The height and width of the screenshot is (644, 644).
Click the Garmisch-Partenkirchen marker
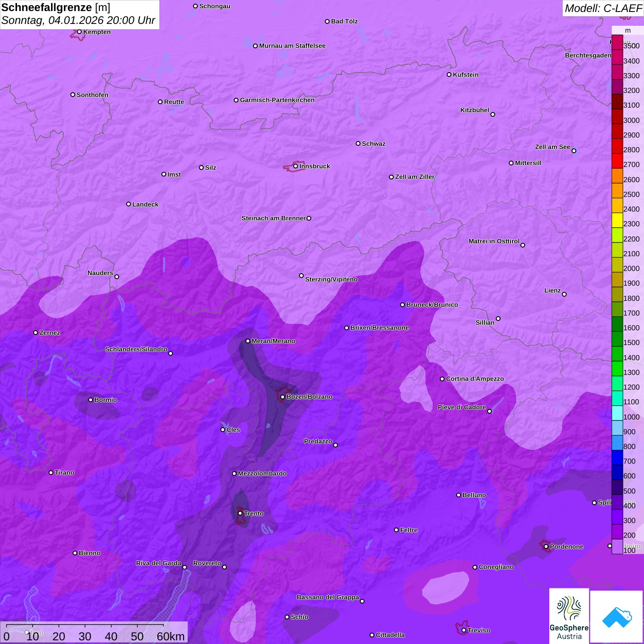[x=236, y=100]
